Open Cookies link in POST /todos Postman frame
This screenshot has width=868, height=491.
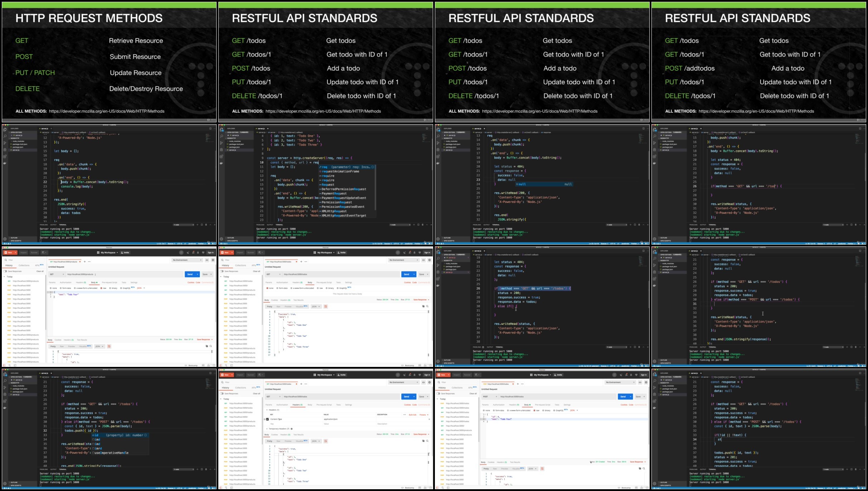point(624,405)
